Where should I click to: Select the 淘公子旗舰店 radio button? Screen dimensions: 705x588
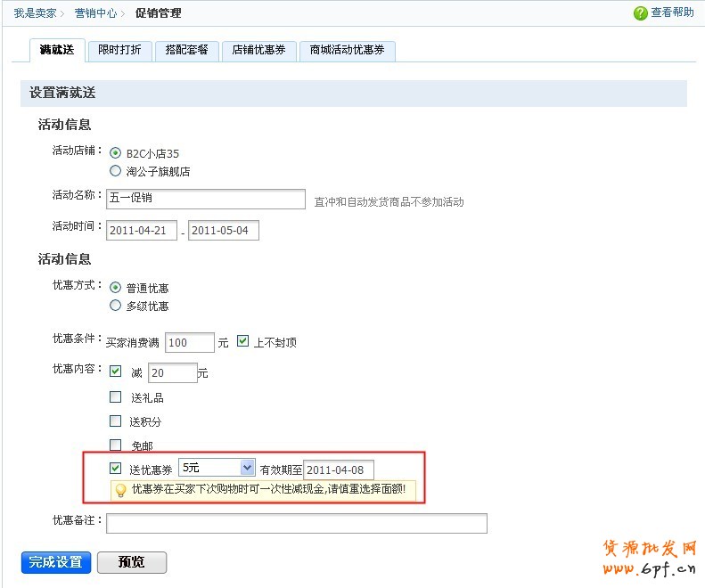(x=115, y=171)
